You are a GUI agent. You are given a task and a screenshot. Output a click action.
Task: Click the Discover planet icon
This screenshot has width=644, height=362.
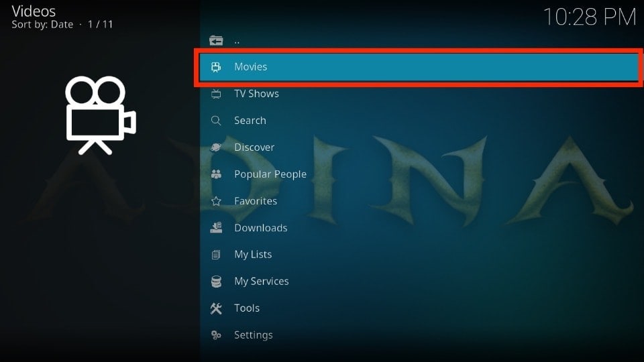point(216,147)
